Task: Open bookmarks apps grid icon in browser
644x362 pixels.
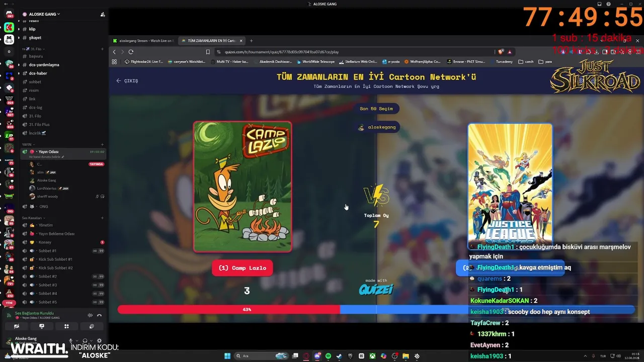Action: 114,62
